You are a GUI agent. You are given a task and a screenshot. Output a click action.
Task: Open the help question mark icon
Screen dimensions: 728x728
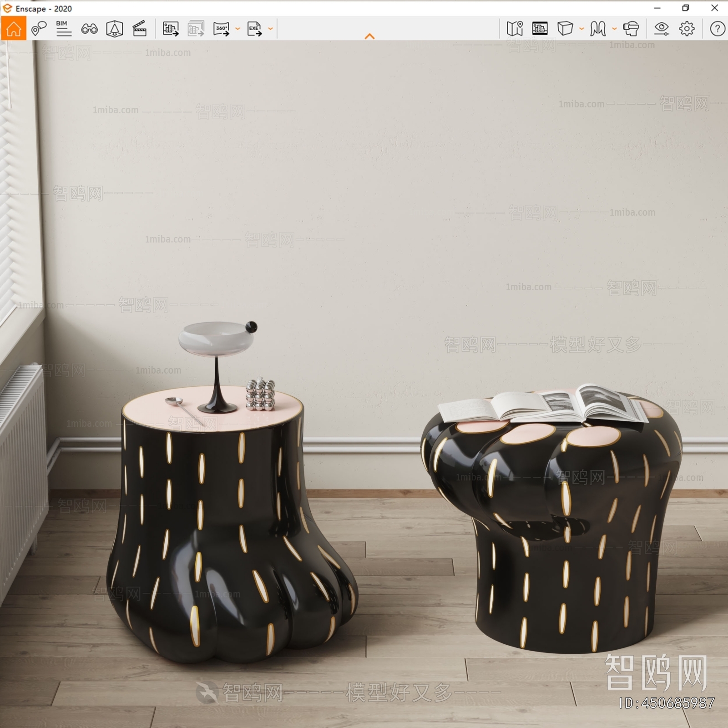(x=718, y=29)
